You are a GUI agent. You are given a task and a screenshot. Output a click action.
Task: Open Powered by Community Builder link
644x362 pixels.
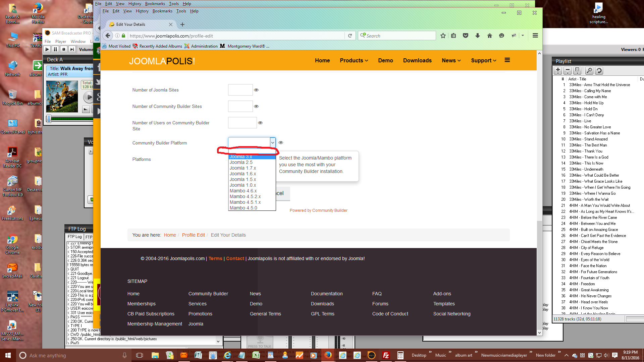318,210
